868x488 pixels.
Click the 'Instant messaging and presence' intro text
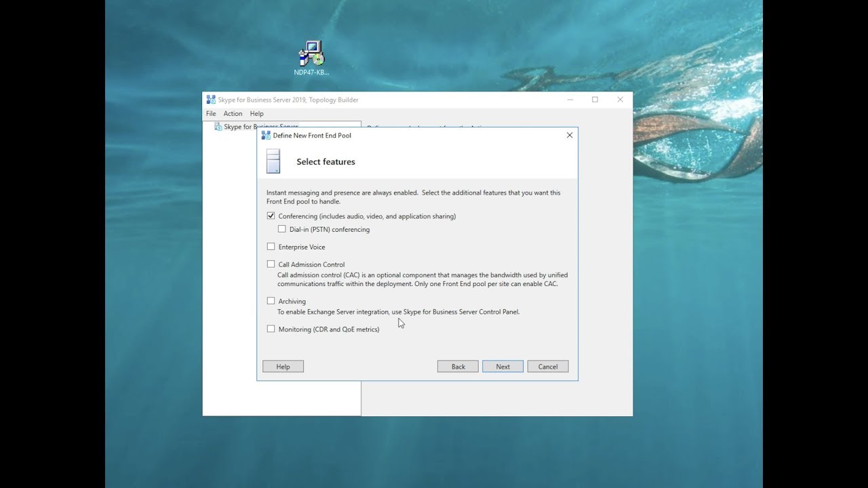pyautogui.click(x=414, y=197)
